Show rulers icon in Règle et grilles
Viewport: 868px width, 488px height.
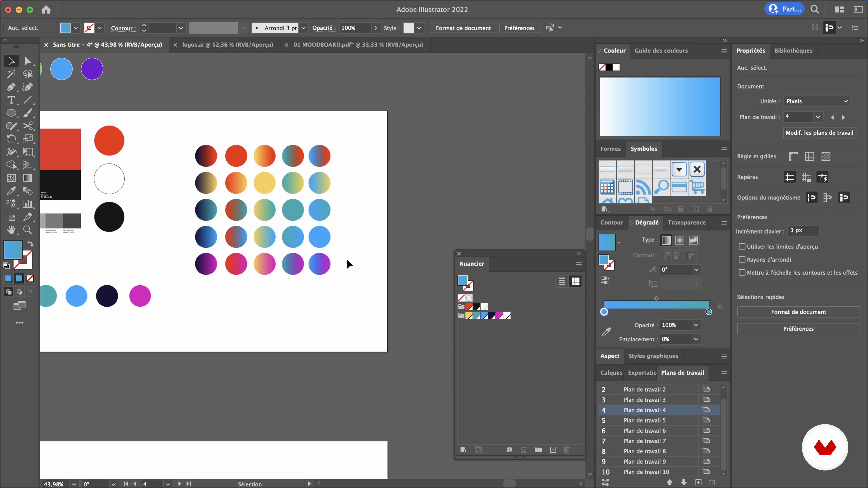793,156
